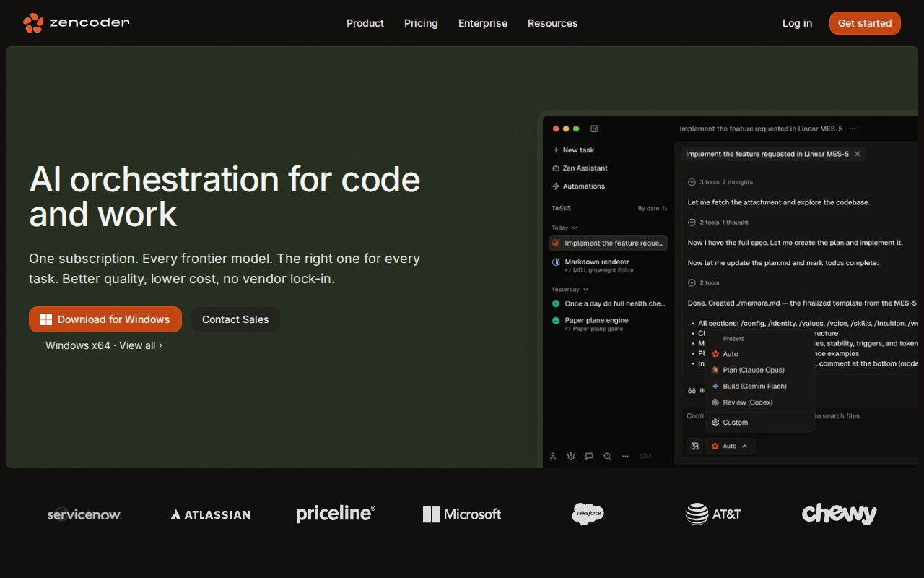
Task: Click the search magnifier icon
Action: click(x=607, y=457)
